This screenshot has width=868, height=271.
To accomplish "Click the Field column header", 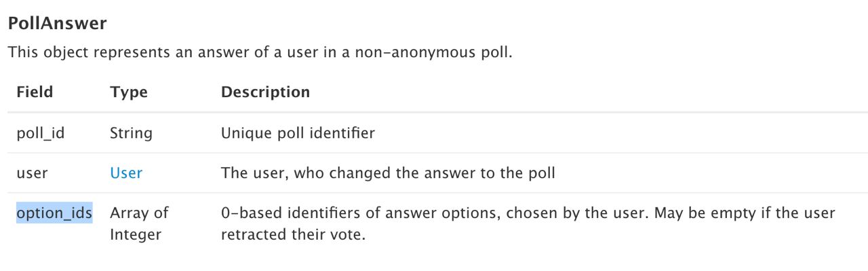I will pyautogui.click(x=35, y=92).
